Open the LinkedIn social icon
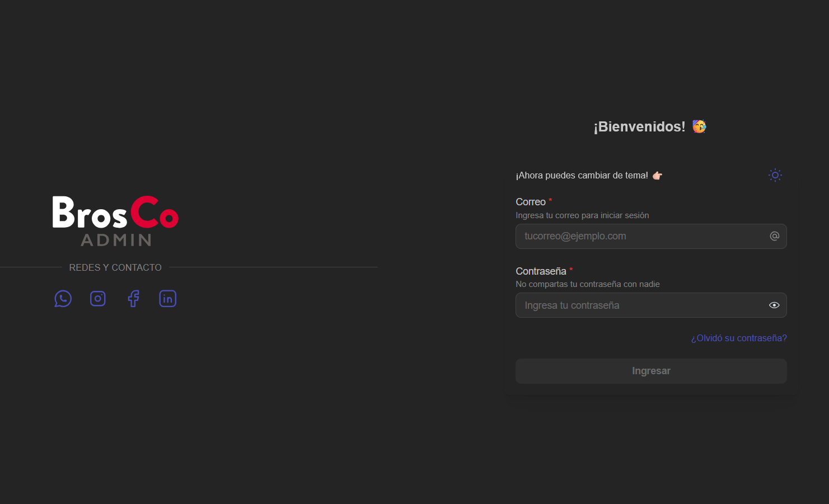 (x=168, y=299)
